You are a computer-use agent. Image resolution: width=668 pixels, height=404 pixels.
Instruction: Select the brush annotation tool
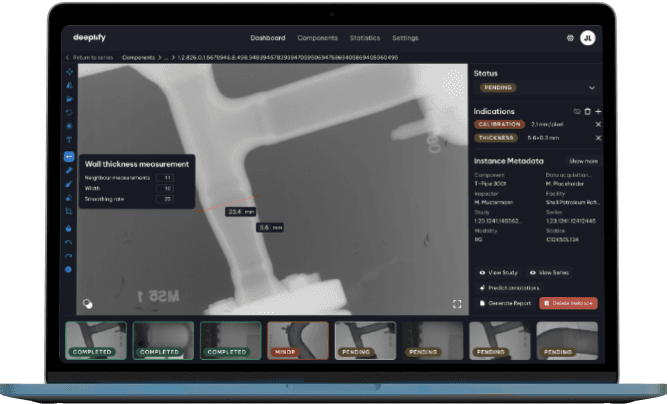pos(69,184)
